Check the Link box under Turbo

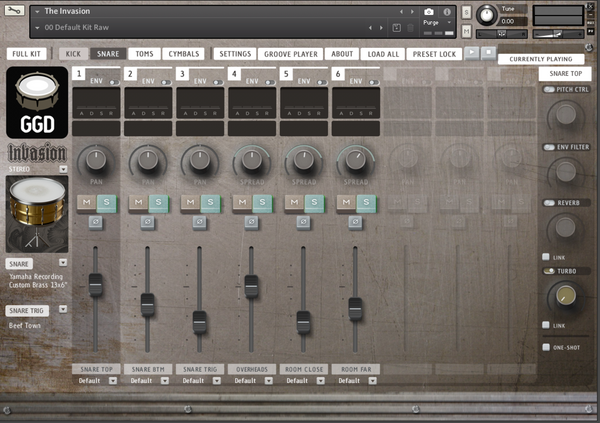[546, 325]
